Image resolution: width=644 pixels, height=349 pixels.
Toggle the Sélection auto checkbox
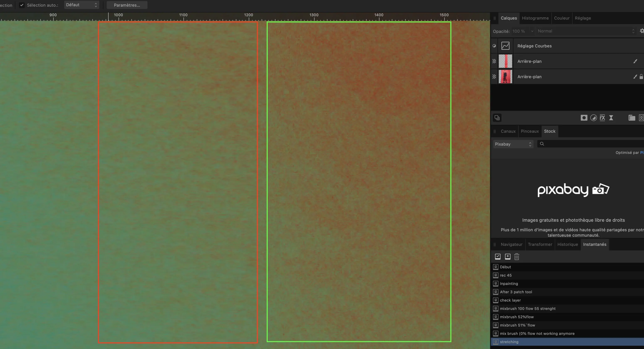click(22, 5)
